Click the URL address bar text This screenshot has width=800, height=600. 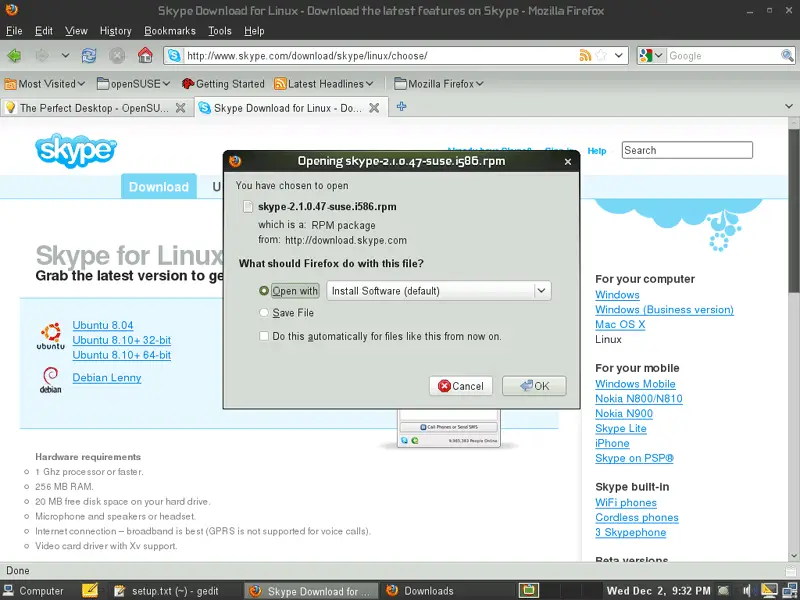[x=307, y=56]
